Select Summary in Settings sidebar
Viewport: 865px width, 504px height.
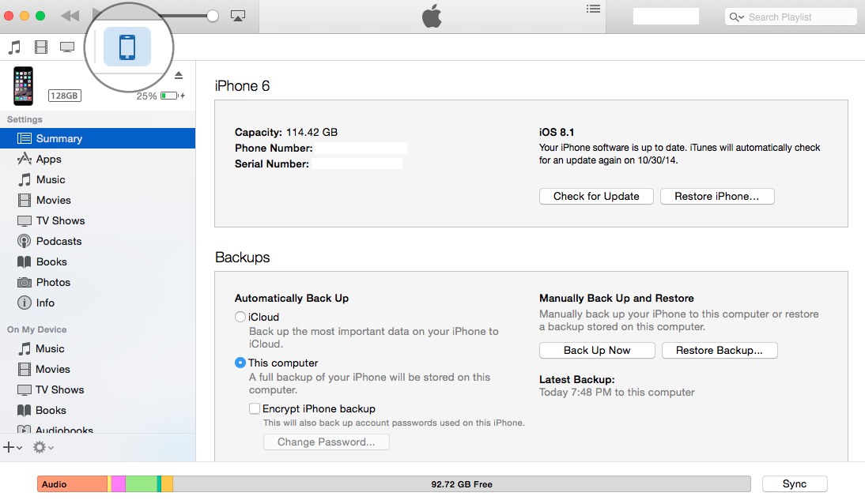pos(97,138)
